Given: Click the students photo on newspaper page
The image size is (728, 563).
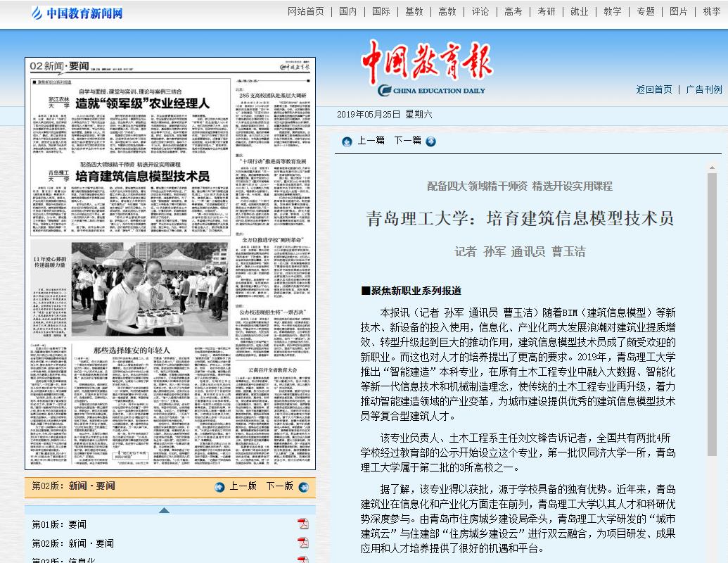Looking at the screenshot, I should [150, 289].
